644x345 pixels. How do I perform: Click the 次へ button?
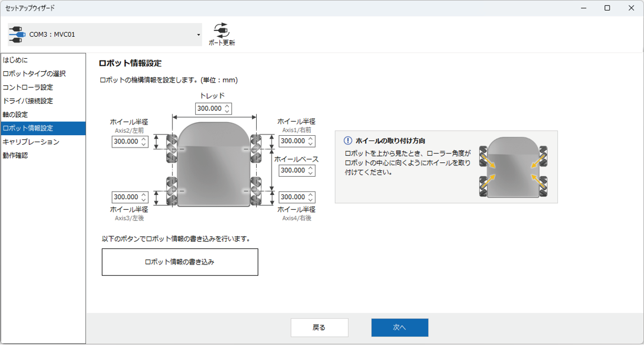click(400, 327)
